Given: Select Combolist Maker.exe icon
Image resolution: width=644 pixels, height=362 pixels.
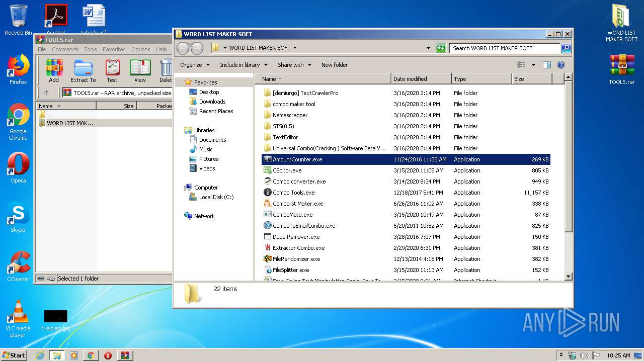Looking at the screenshot, I should point(268,204).
